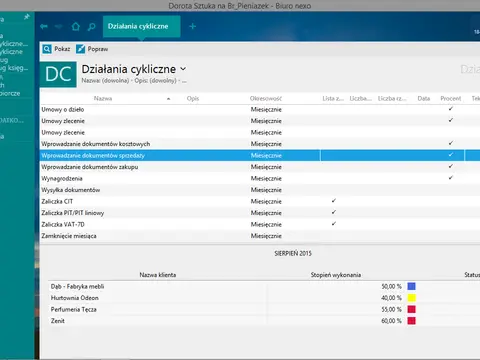Click the sort arrow in Nazwa header
Image resolution: width=480 pixels, height=360 pixels.
coord(169,99)
